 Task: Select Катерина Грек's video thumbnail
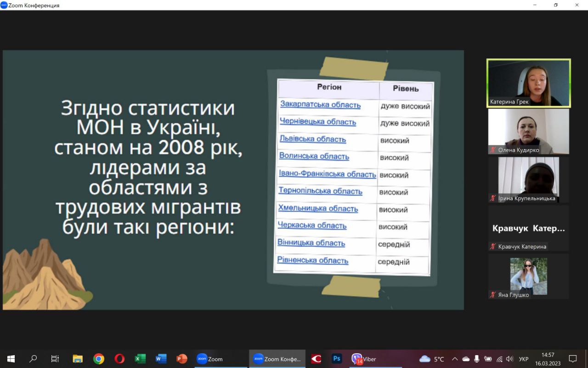coord(528,83)
